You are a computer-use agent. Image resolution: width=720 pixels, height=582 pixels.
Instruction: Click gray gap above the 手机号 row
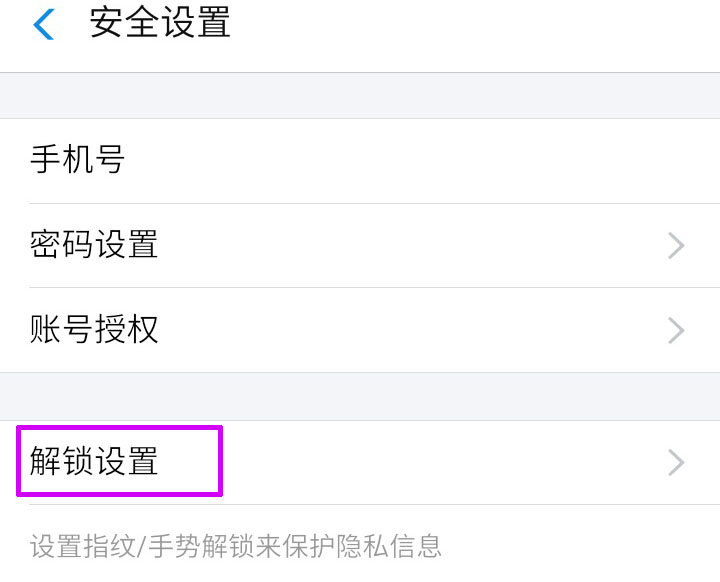(x=360, y=96)
